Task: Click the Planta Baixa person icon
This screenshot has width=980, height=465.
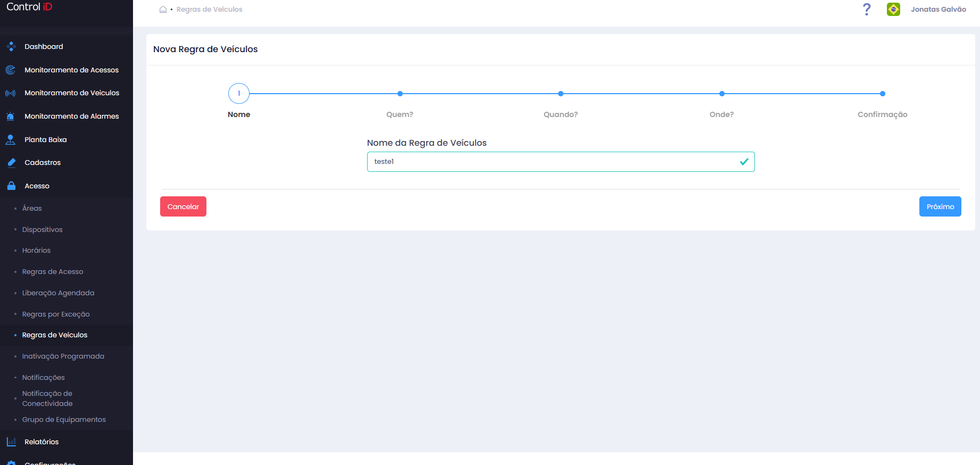Action: click(x=11, y=139)
